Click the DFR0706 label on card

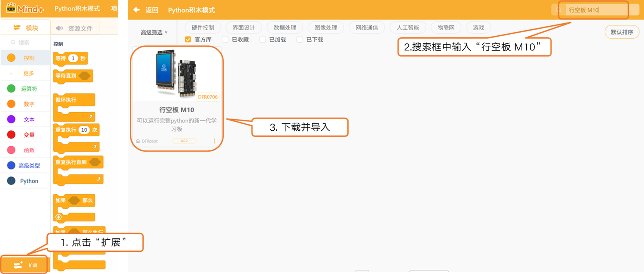point(208,97)
